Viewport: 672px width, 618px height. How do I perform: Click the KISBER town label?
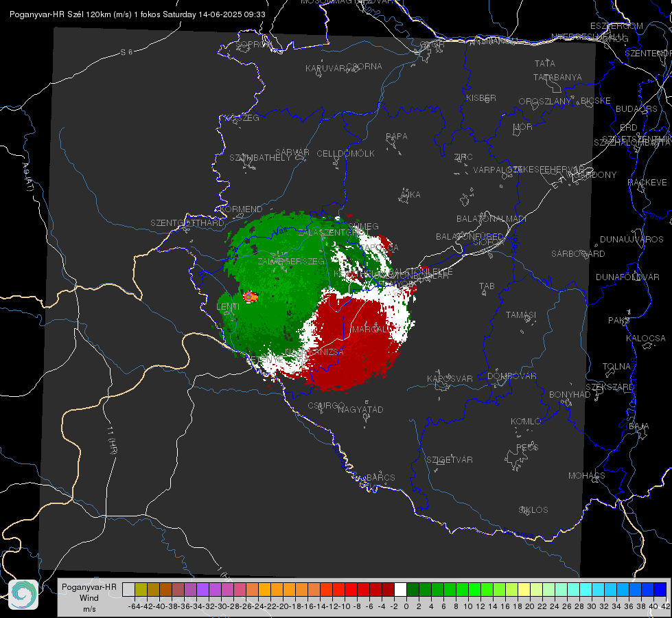(481, 98)
